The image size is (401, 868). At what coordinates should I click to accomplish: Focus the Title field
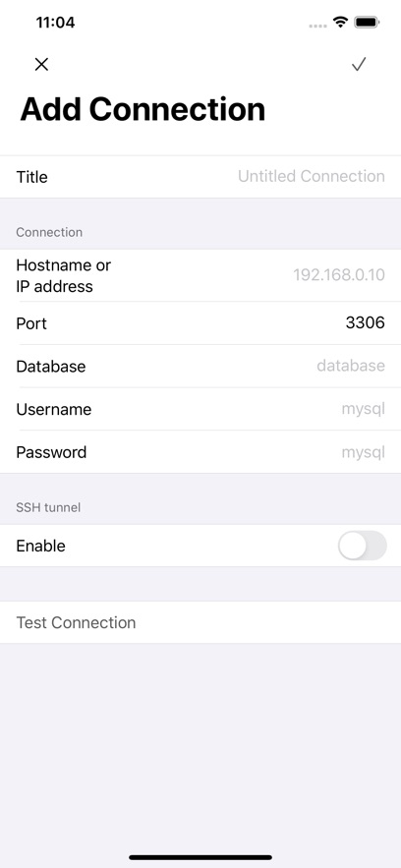pos(200,177)
